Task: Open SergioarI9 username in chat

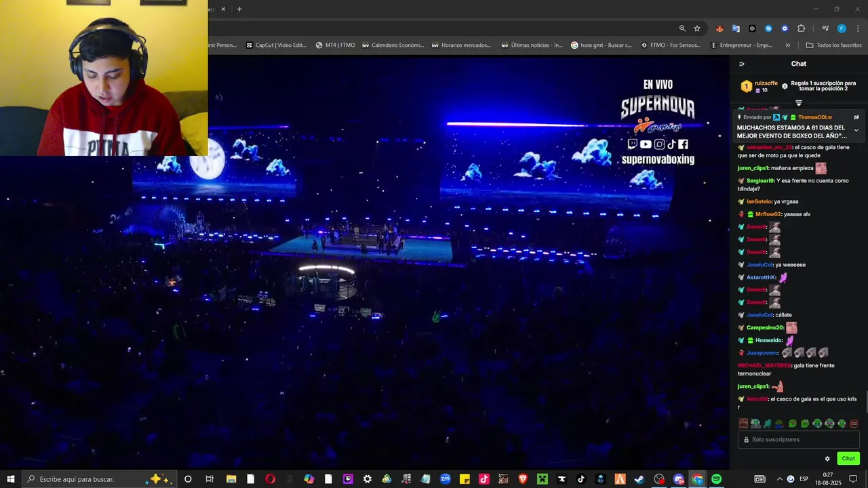Action: 760,181
